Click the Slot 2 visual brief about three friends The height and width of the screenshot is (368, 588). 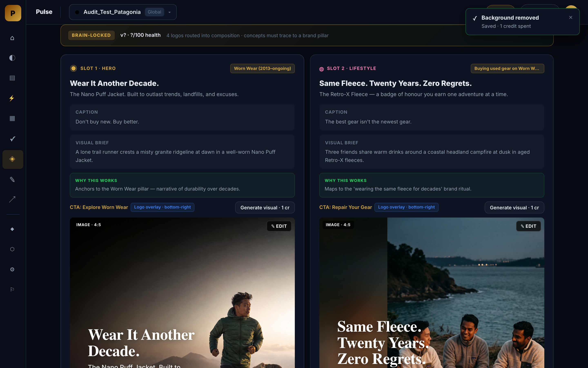click(427, 156)
